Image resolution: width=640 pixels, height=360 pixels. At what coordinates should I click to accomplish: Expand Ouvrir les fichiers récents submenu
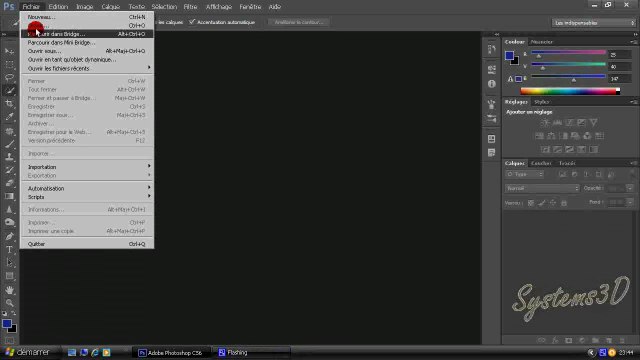click(87, 68)
